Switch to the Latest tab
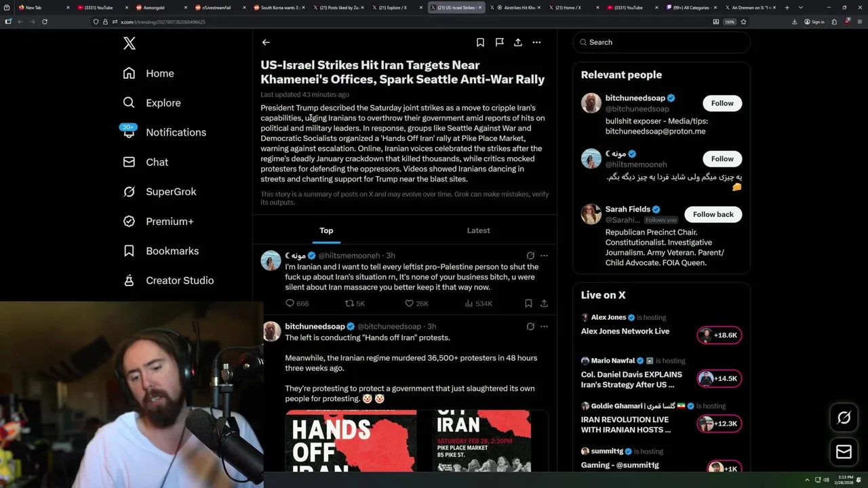The width and height of the screenshot is (868, 488). click(x=478, y=230)
